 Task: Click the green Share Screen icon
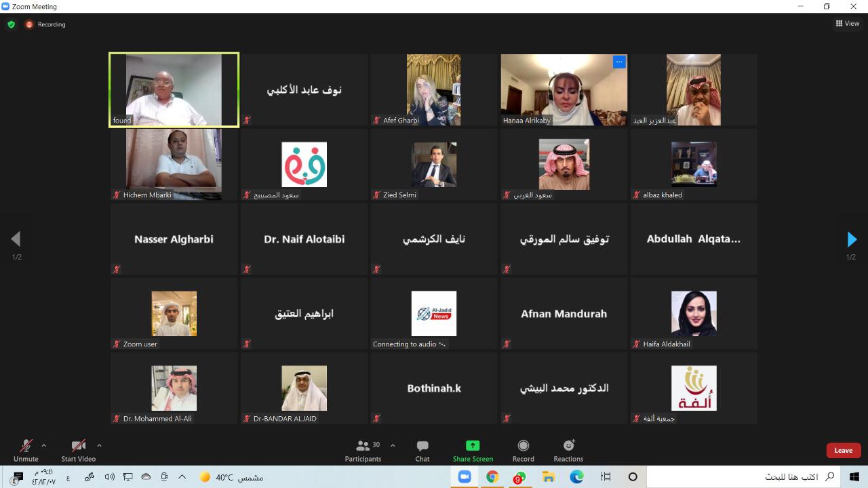point(473,445)
